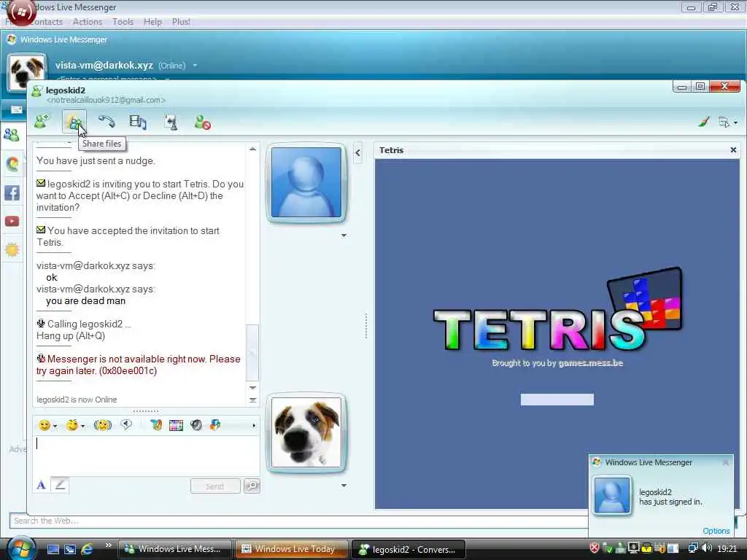The height and width of the screenshot is (560, 747).
Task: Click the Invite someone to conversation icon
Action: point(42,122)
